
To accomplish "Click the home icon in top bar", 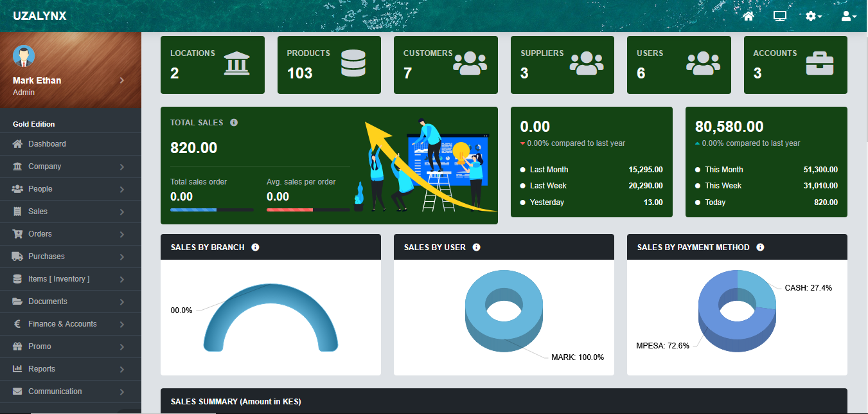I will click(x=748, y=16).
